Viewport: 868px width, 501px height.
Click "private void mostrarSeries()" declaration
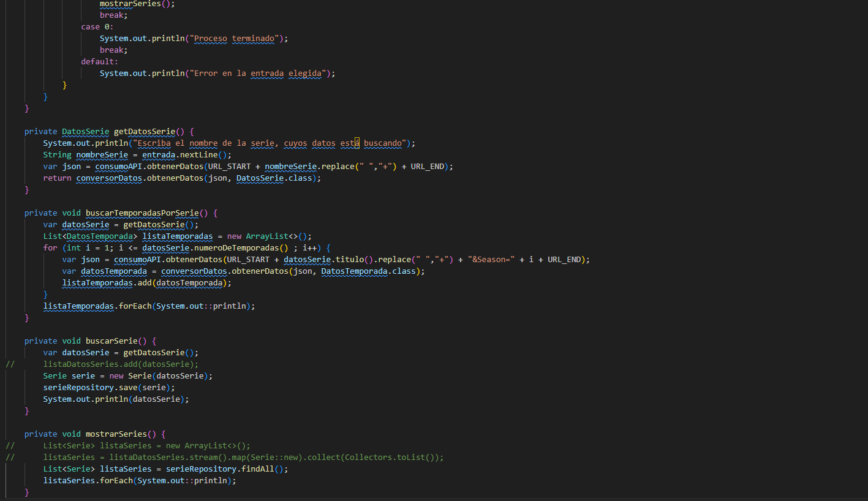(x=90, y=434)
